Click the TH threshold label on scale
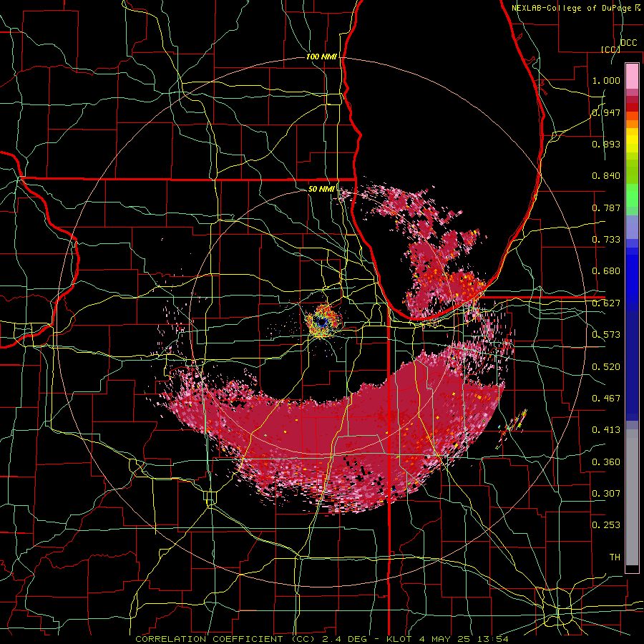This screenshot has width=644, height=644. (615, 557)
